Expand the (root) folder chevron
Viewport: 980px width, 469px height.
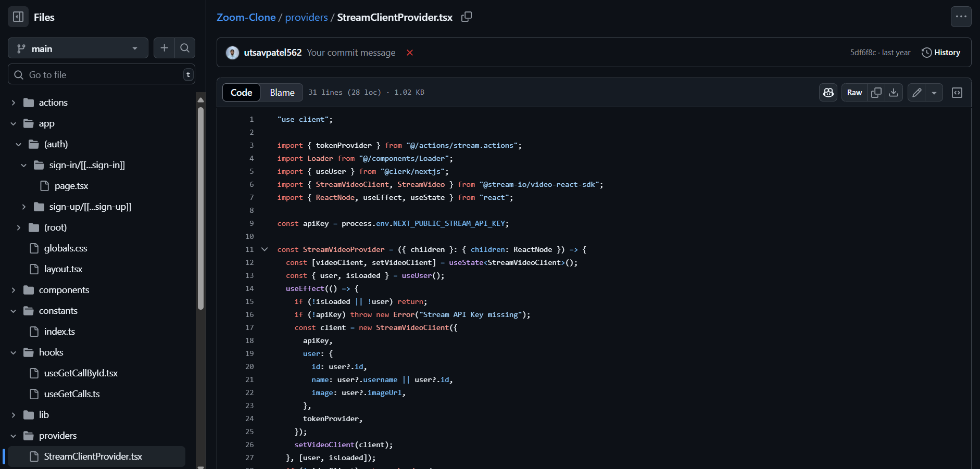click(19, 227)
